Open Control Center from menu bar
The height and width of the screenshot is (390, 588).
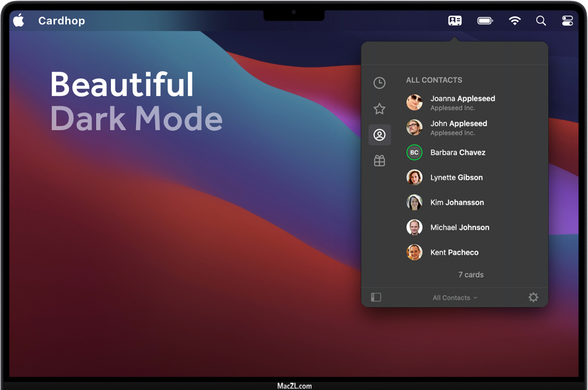(x=568, y=21)
